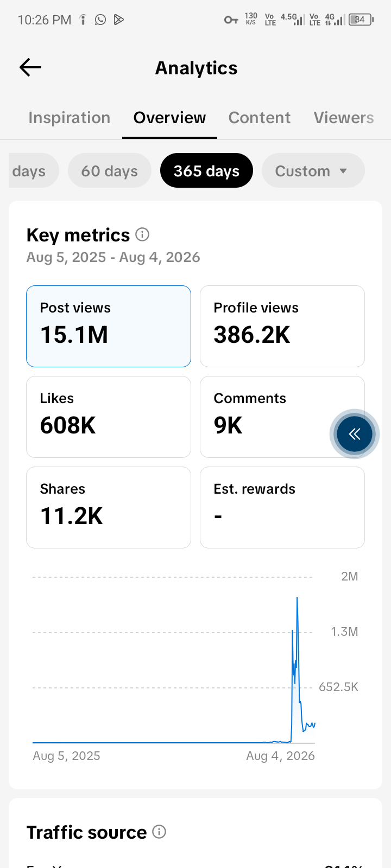Tap the battery indicator icon
The image size is (391, 868).
point(361,20)
